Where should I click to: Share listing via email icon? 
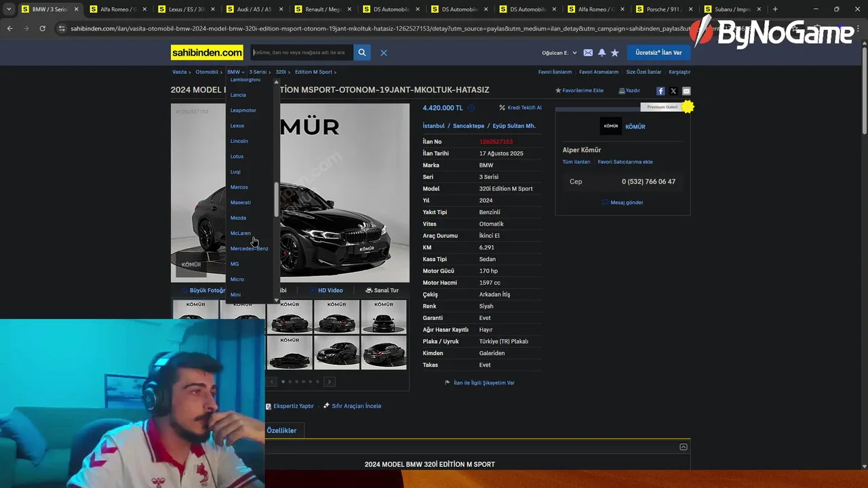[686, 91]
